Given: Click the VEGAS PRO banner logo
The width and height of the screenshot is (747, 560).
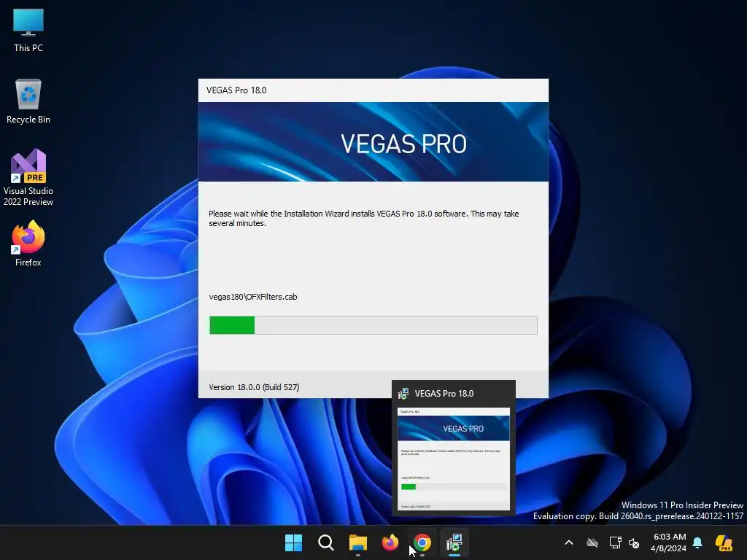Looking at the screenshot, I should point(403,144).
